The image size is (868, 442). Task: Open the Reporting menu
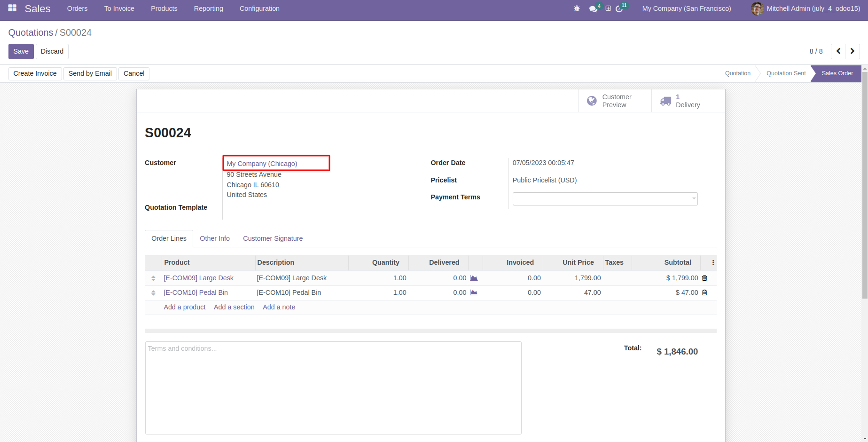point(208,8)
